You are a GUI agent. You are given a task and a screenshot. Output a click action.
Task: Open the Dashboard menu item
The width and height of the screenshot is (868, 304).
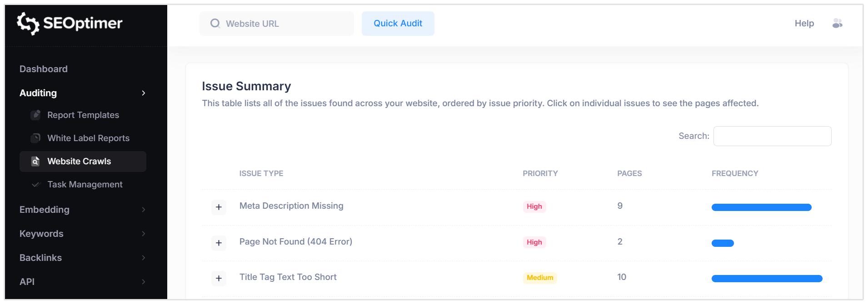[43, 69]
